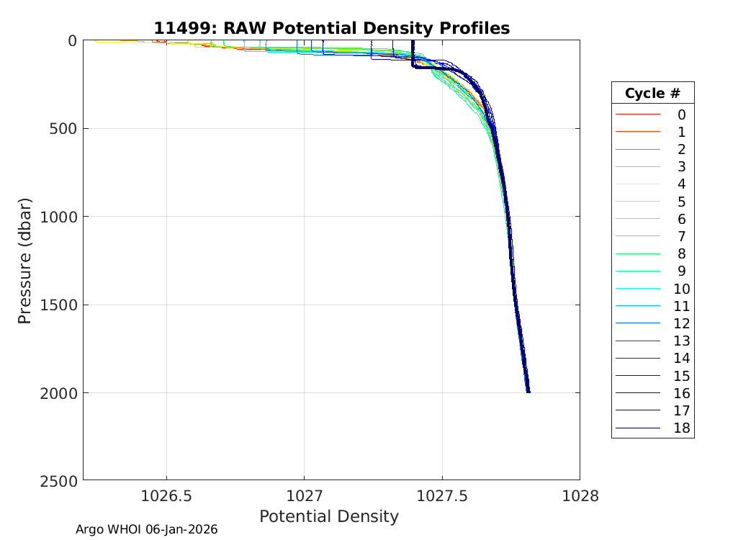Click the plot title '11499: RAW Potential Density Profiles'

[331, 28]
